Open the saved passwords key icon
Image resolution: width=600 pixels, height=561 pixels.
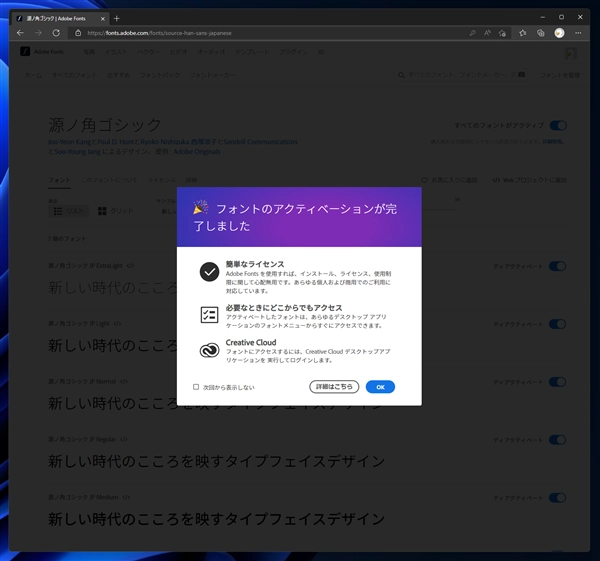click(x=473, y=33)
